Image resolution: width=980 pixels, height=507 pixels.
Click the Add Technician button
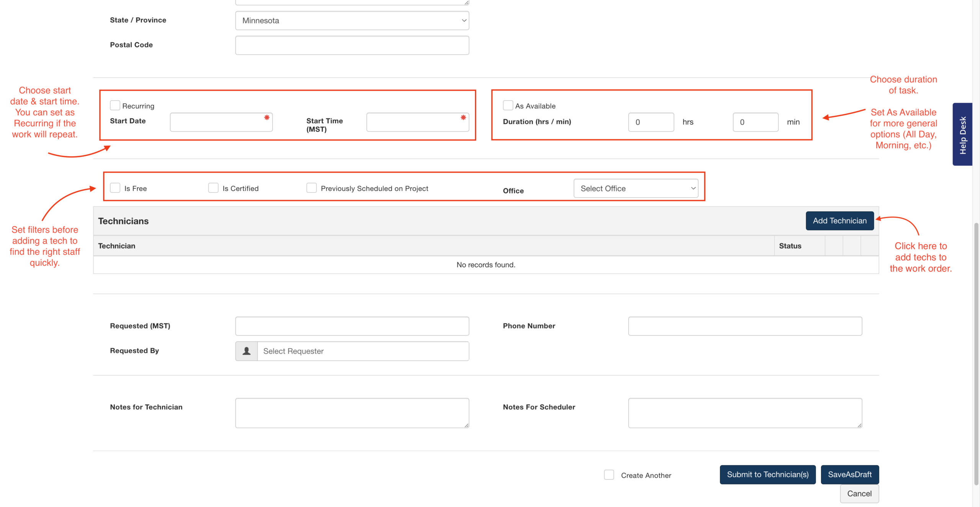[x=839, y=221]
